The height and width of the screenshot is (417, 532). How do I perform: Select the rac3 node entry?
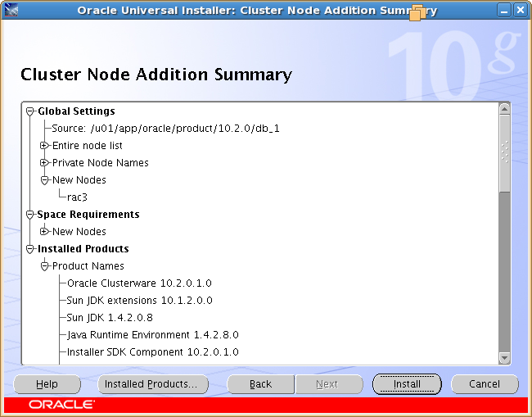(77, 197)
